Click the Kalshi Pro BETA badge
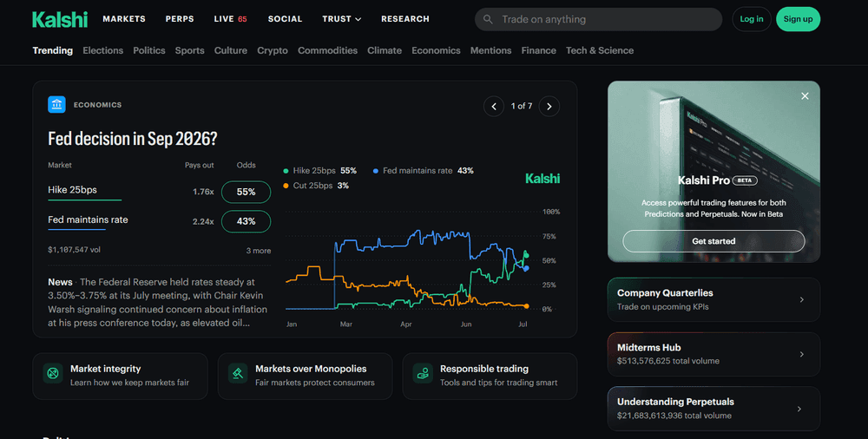Screen dimensions: 868x439 (745, 180)
